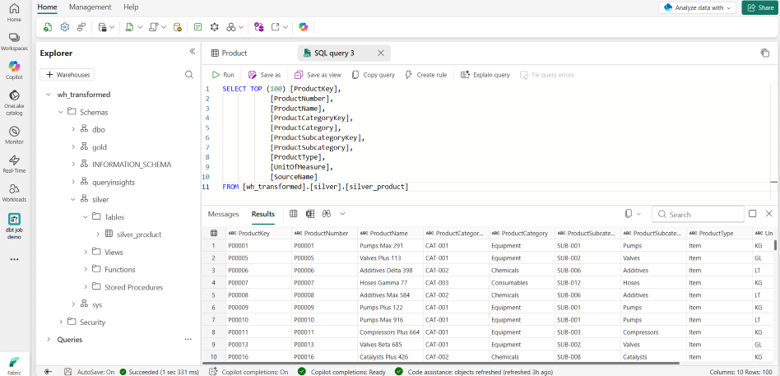Screen dimensions: 780x376
Task: Click Save as view
Action: [317, 75]
